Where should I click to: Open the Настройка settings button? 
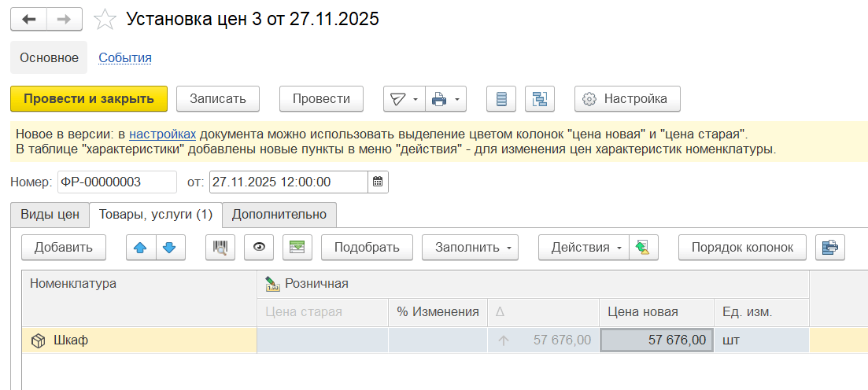[626, 99]
